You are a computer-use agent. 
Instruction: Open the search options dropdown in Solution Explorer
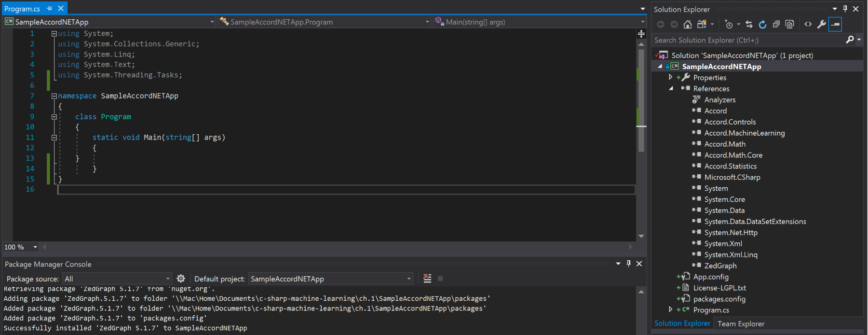click(x=859, y=40)
